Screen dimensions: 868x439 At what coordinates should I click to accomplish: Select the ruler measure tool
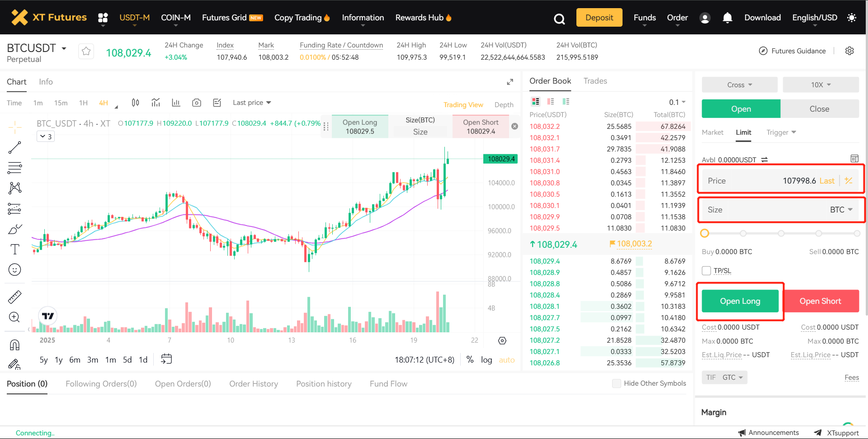[x=14, y=297]
